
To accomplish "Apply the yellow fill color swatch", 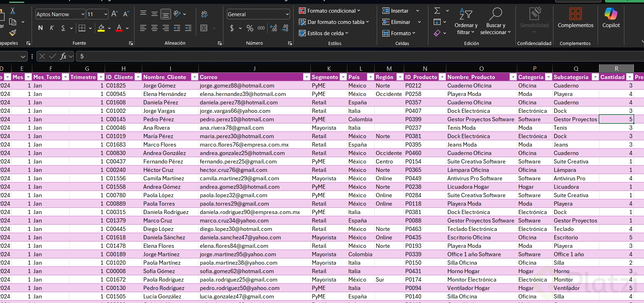I will coord(101,28).
